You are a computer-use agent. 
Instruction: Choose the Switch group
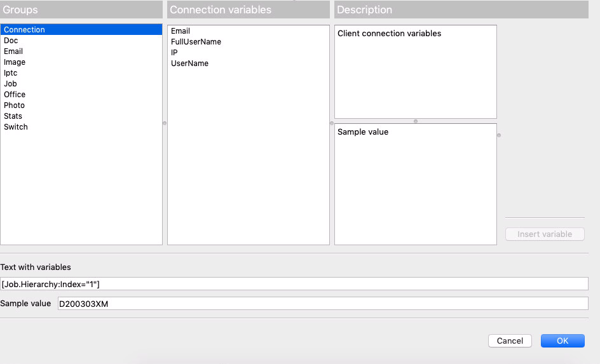tap(16, 127)
